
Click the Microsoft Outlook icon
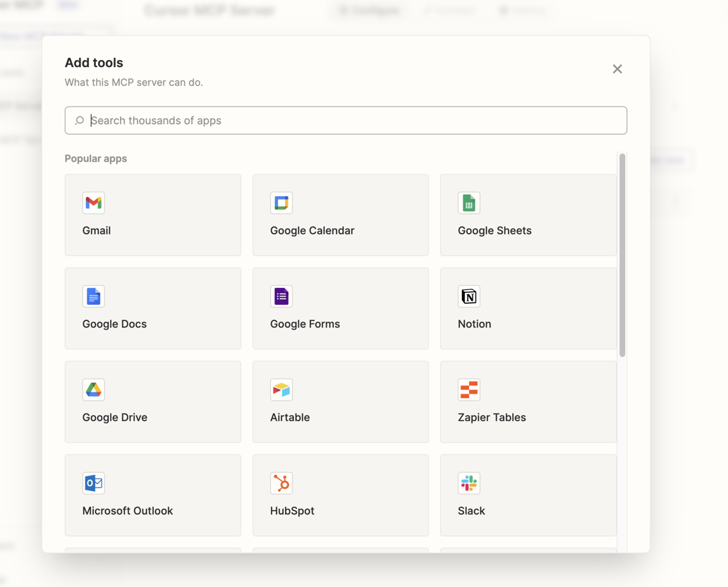pos(93,483)
